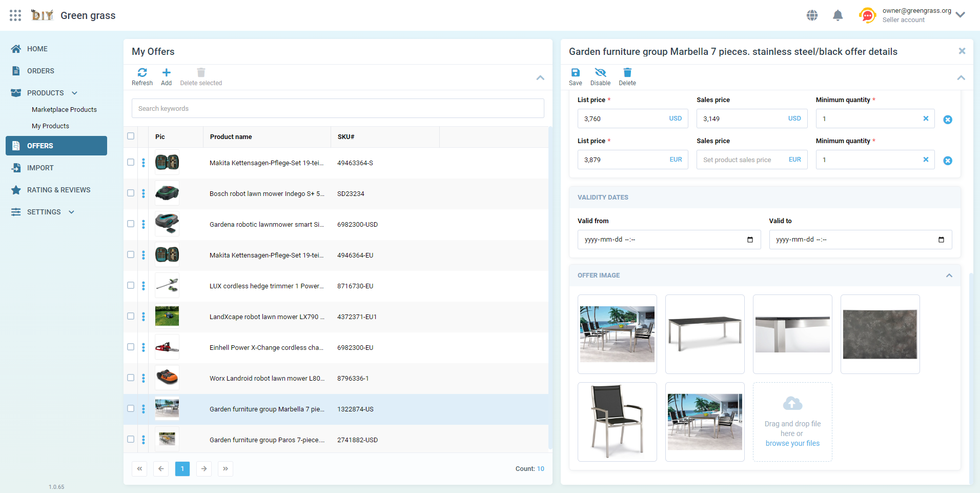Collapse the offer details toolbar chevron
The image size is (980, 493).
(x=961, y=77)
